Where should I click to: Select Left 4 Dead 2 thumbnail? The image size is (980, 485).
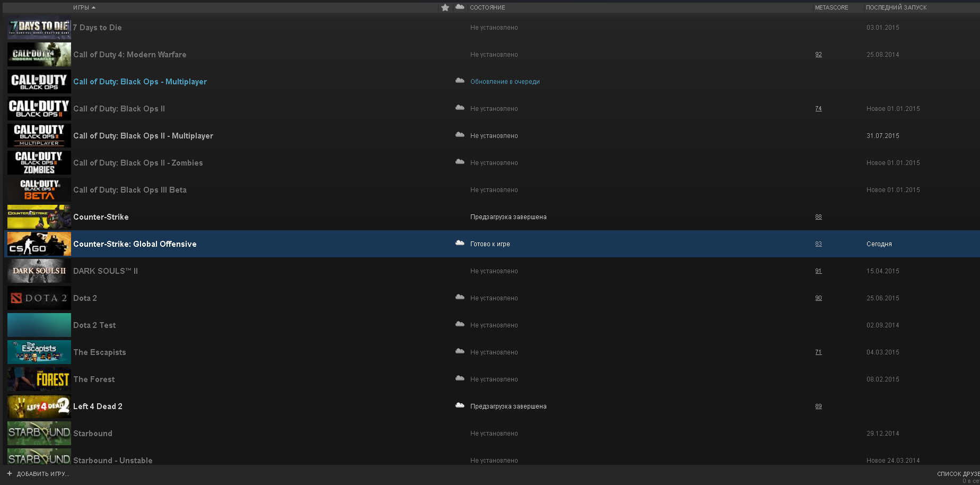(39, 406)
